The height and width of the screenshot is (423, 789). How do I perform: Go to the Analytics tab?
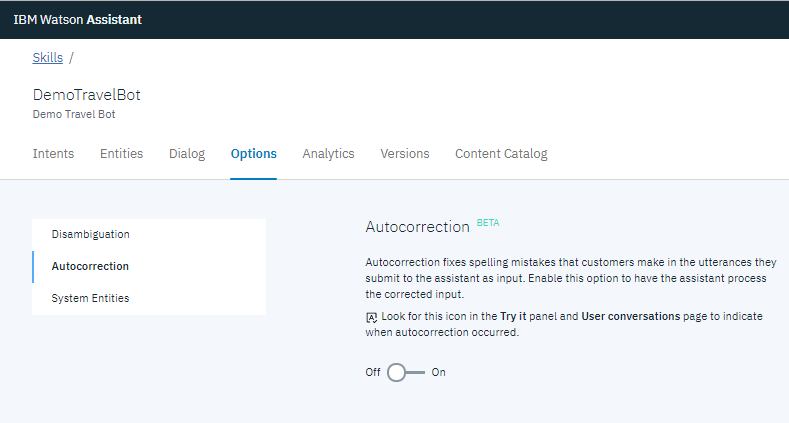pos(328,153)
